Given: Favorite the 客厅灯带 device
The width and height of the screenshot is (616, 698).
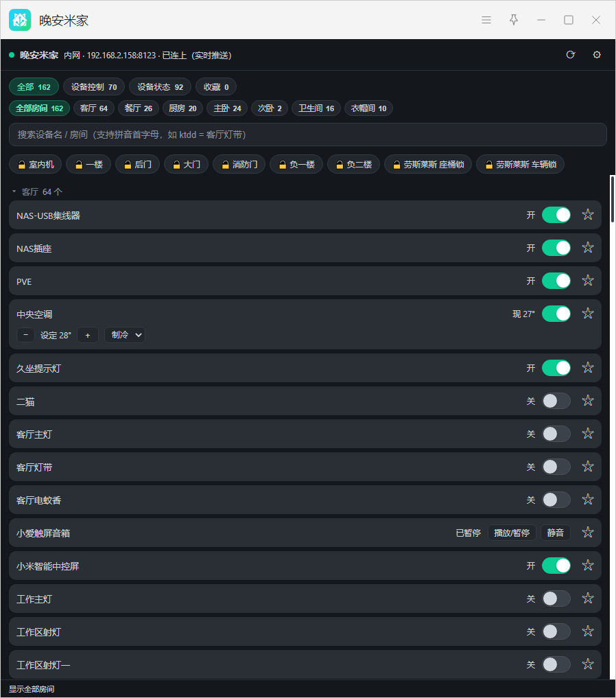Looking at the screenshot, I should [x=588, y=467].
